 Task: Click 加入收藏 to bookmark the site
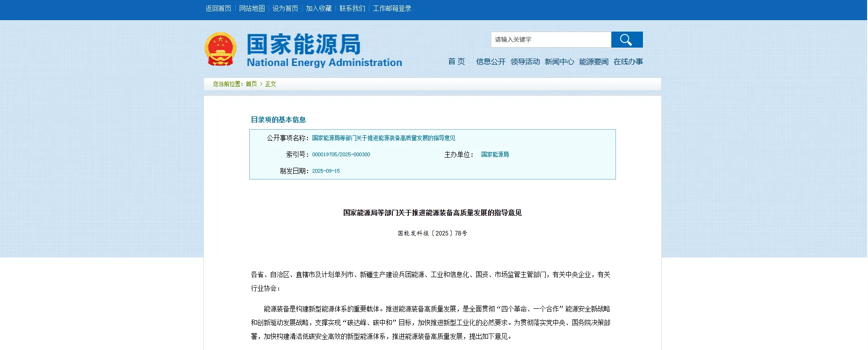coord(319,9)
